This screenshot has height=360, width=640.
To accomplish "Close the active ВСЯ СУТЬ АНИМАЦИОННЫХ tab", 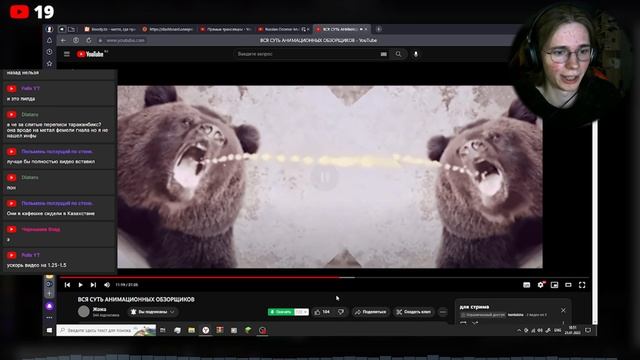I will click(x=366, y=29).
